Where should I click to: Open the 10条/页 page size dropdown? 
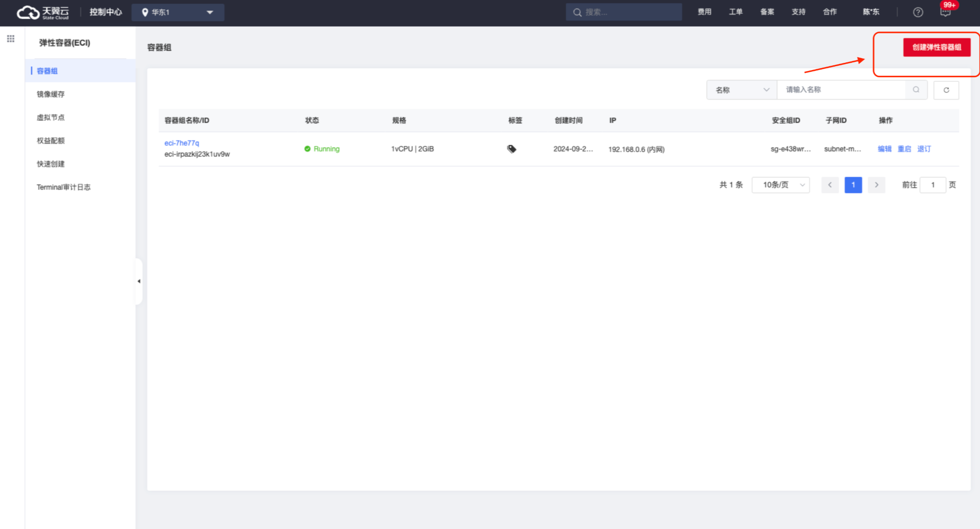[x=781, y=185]
